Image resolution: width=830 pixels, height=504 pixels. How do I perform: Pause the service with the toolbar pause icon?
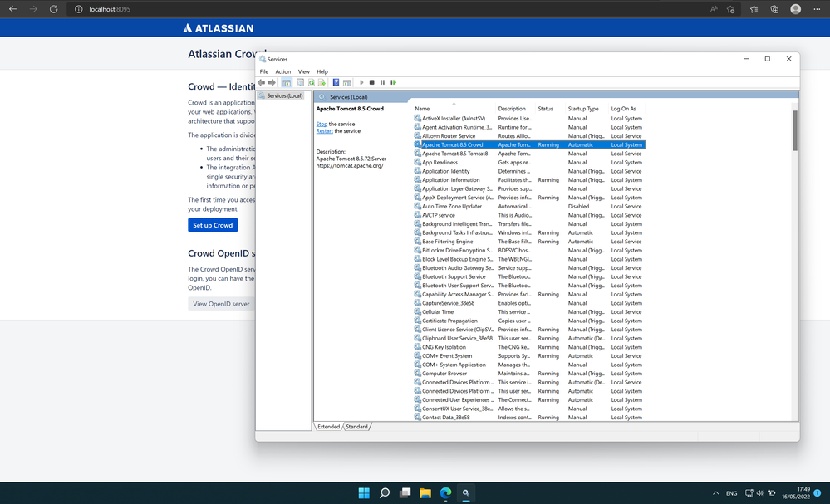pos(383,82)
